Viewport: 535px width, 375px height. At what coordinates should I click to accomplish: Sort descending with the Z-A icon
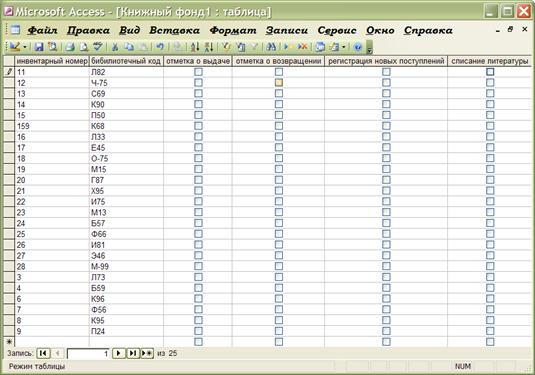209,47
